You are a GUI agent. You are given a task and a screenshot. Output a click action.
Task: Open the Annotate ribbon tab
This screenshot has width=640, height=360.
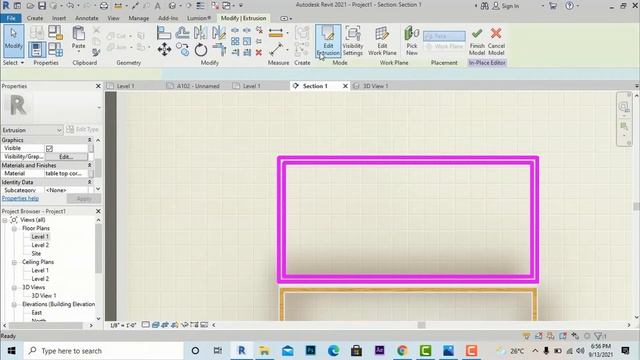87,18
